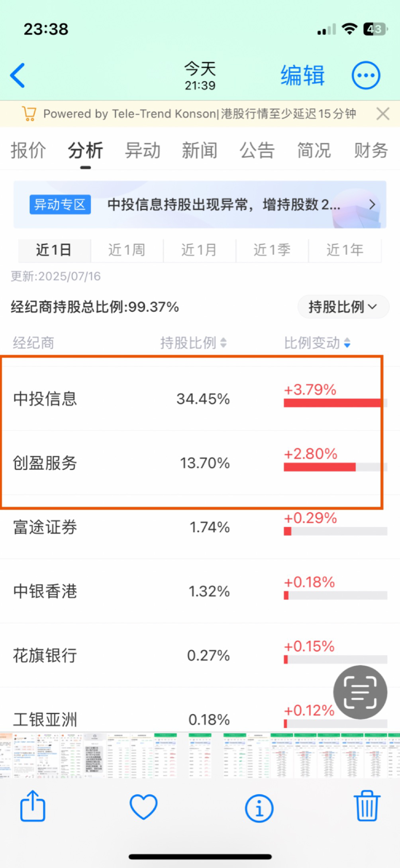Tap the back arrow icon
Image resolution: width=400 pixels, height=868 pixels.
[18, 75]
